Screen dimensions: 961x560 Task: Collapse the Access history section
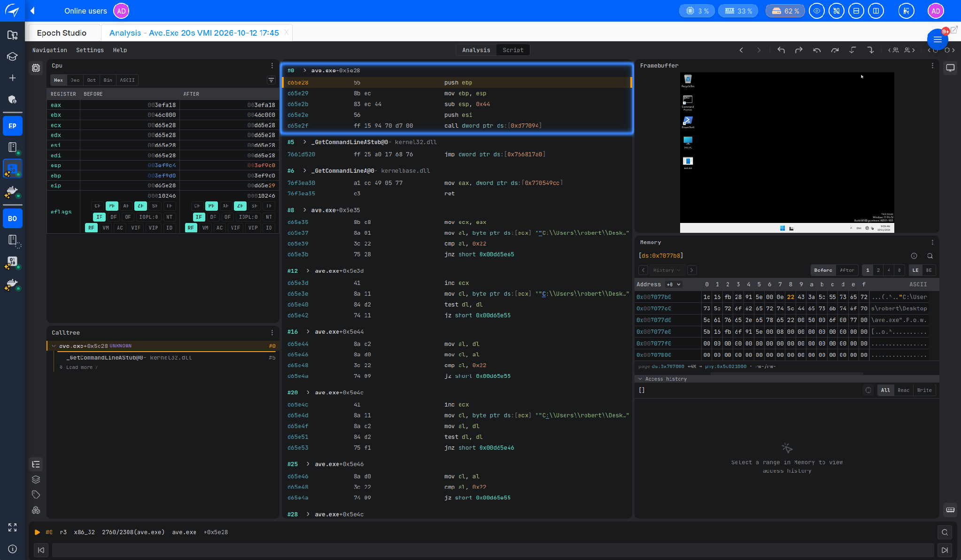[640, 379]
